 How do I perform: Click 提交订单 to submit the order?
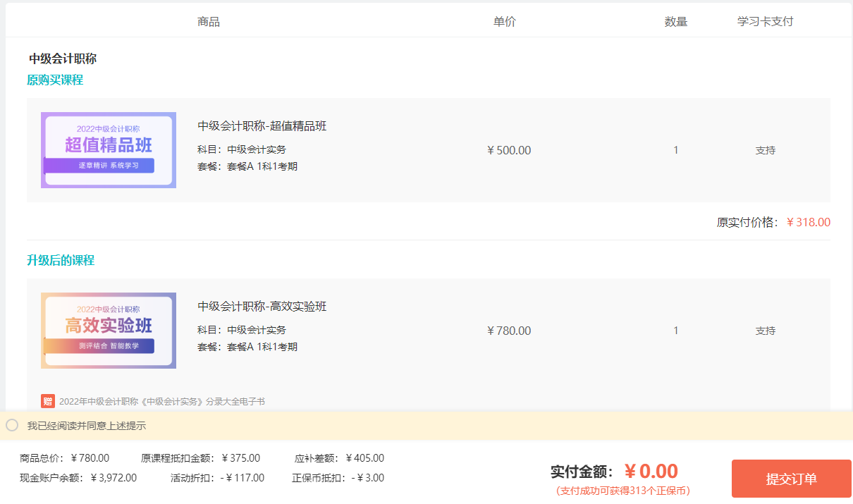tap(791, 479)
